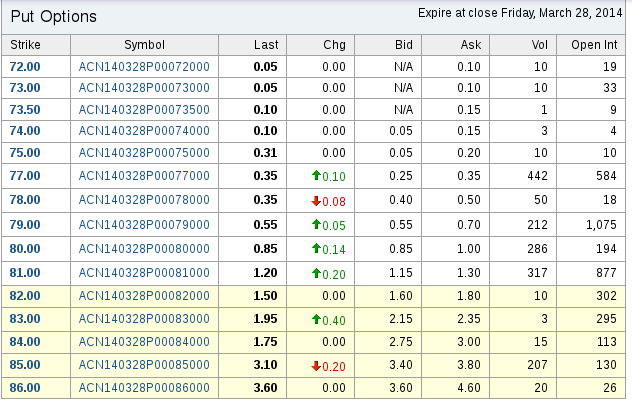
Task: Click the green up arrow in 81.00 row
Action: pos(316,273)
